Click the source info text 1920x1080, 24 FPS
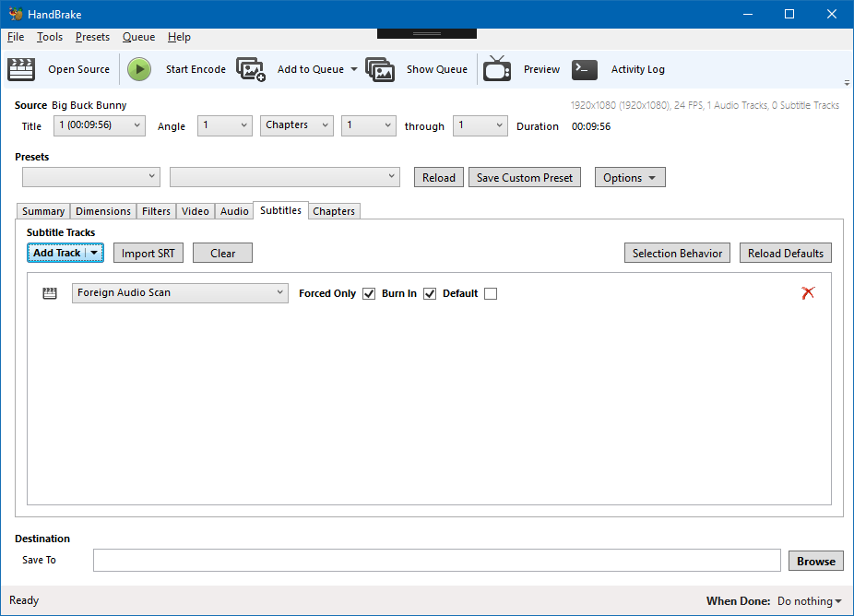Viewport: 854px width, 616px height. (x=705, y=105)
